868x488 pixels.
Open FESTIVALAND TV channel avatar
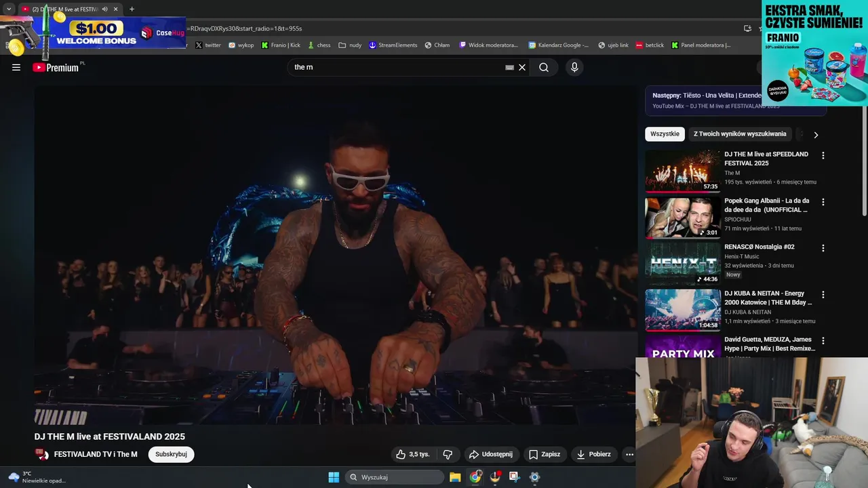coord(42,454)
